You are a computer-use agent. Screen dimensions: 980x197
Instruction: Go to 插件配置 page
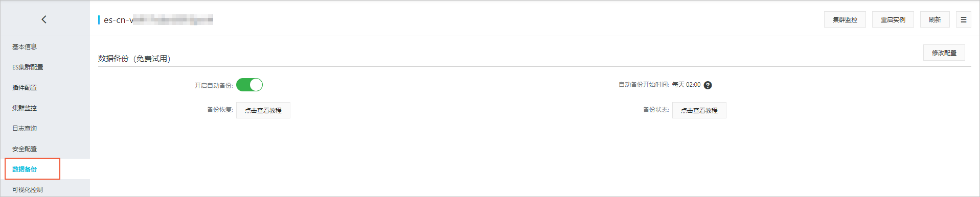pos(25,88)
